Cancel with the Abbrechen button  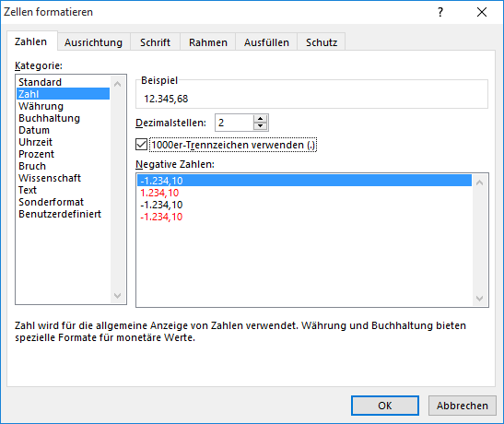463,406
